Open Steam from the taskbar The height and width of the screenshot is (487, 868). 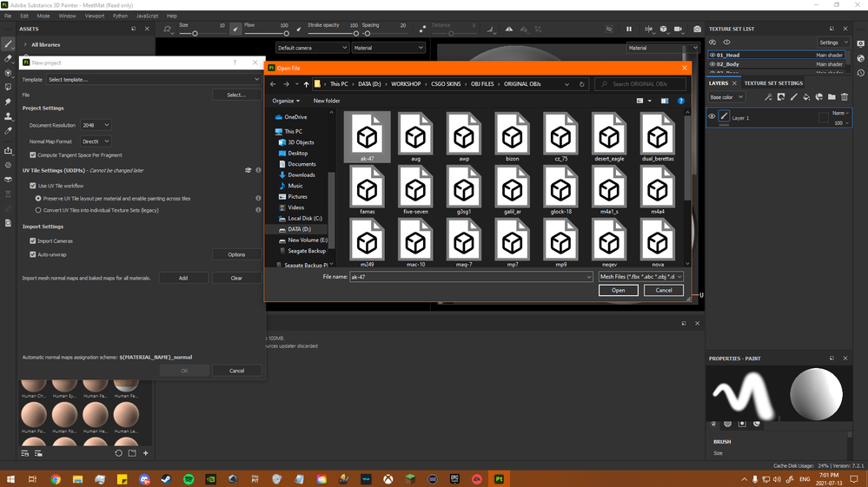click(x=166, y=479)
